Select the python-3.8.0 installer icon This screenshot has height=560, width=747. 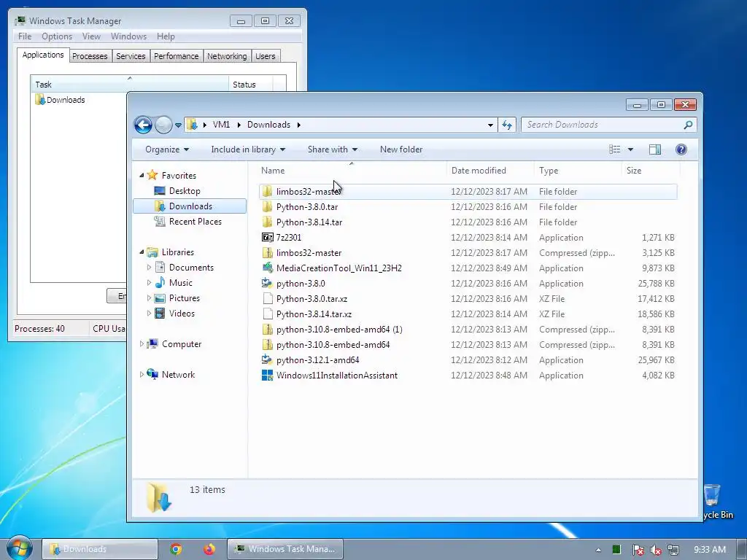click(x=267, y=284)
